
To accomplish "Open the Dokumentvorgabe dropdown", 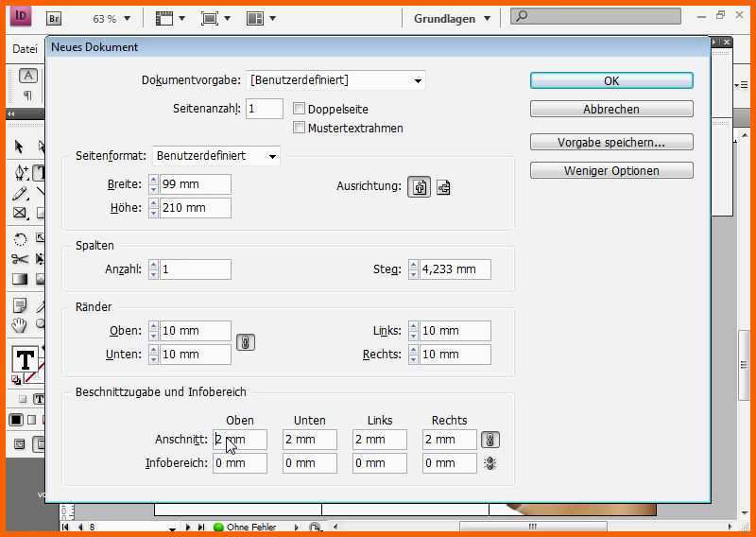I will (335, 80).
